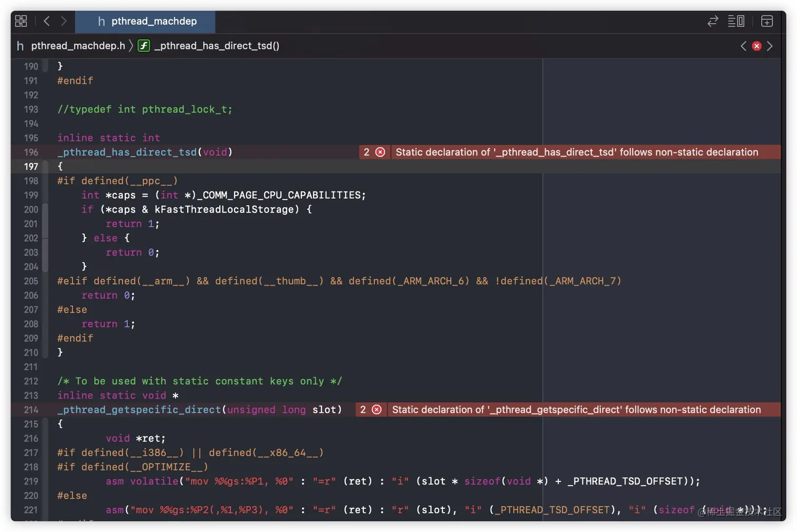Image resolution: width=797 pixels, height=532 pixels.
Task: Click line number 197 in the gutter
Action: 31,167
